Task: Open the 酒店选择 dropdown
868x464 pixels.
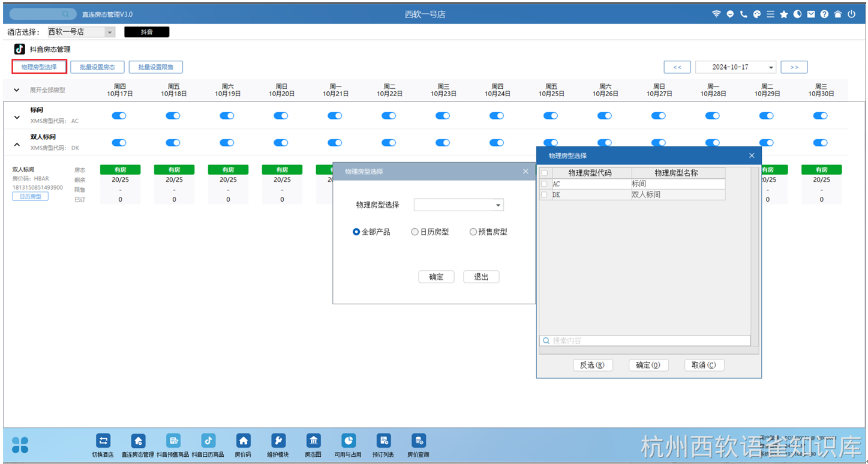Action: 110,32
